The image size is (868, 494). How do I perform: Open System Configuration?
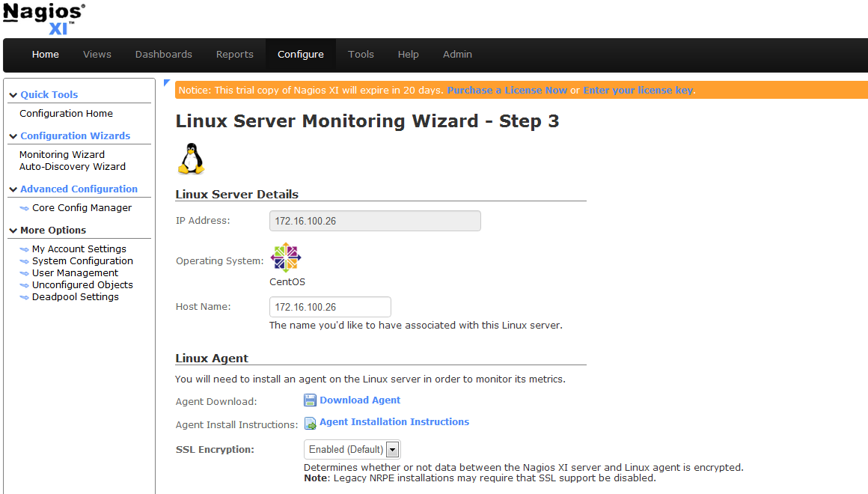[x=82, y=260]
